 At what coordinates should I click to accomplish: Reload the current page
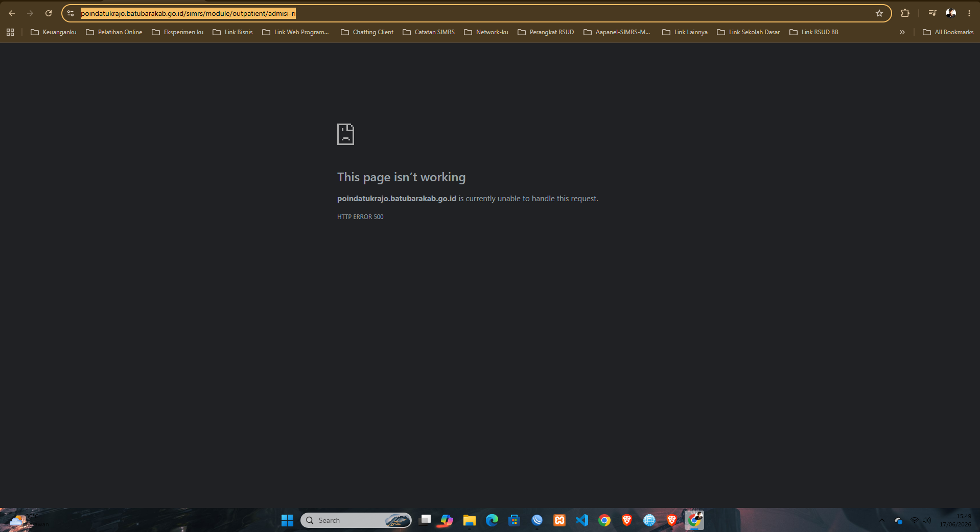[49, 13]
